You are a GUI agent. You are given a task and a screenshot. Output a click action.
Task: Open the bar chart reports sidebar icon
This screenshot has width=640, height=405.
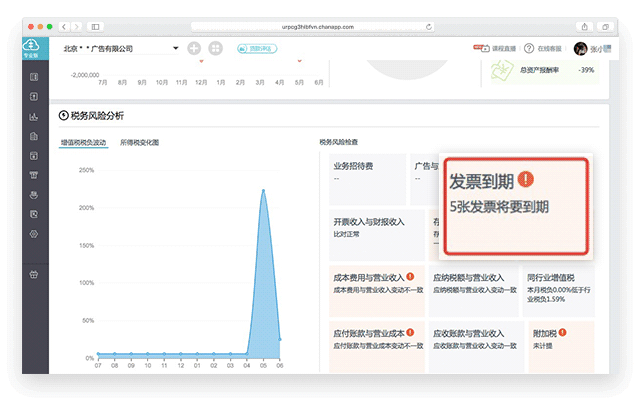pos(34,116)
